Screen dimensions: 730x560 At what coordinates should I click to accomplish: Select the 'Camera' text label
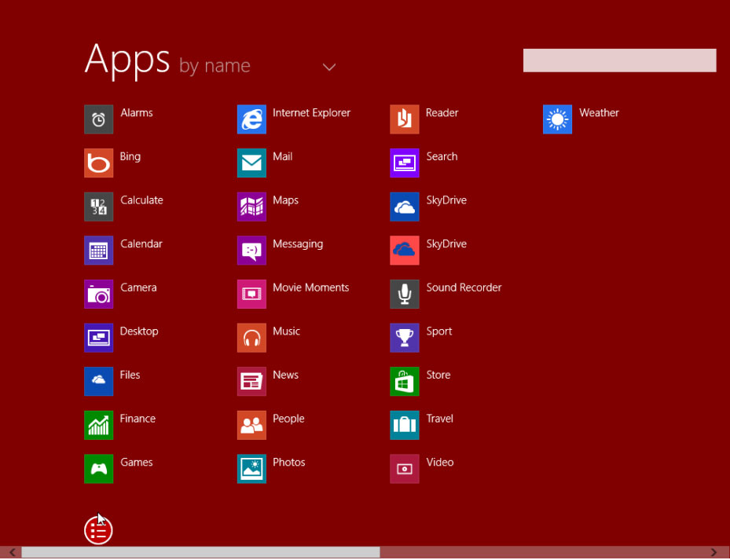click(138, 288)
